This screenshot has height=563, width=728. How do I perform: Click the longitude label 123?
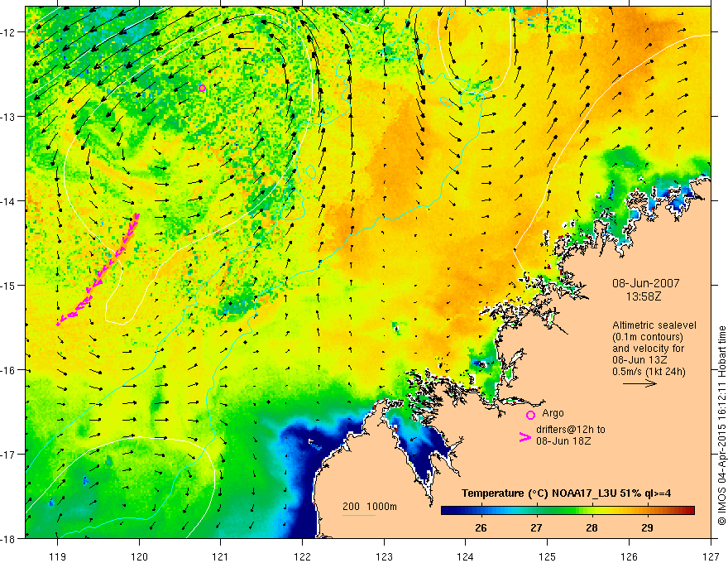384,556
